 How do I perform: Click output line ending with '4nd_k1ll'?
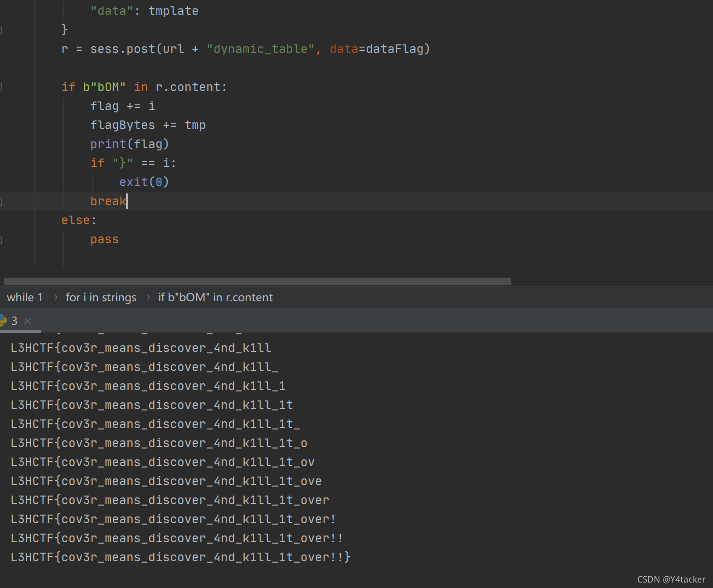tap(141, 348)
